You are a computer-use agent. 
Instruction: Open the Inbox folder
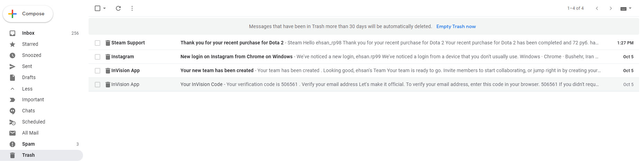pyautogui.click(x=28, y=33)
